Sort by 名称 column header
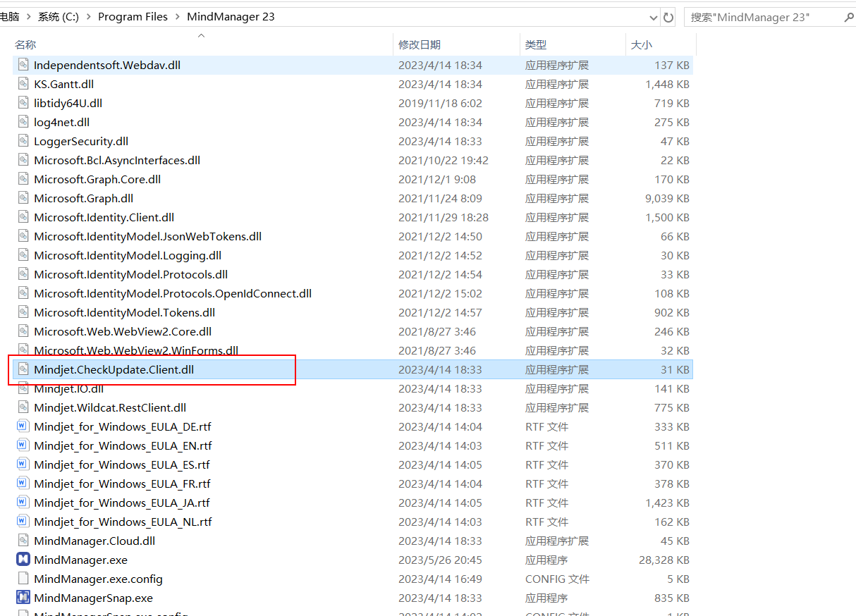The image size is (856, 616). tap(25, 44)
